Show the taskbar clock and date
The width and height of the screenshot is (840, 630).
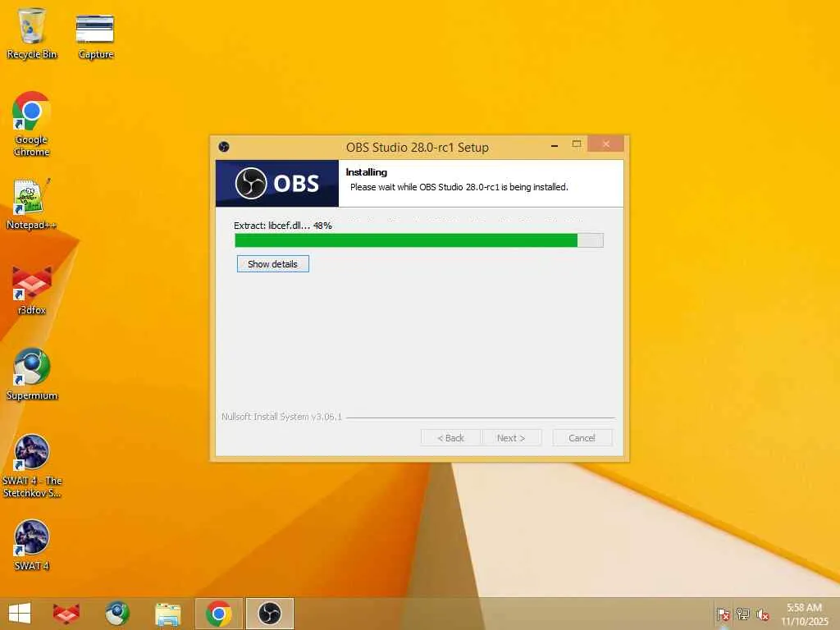(x=804, y=614)
